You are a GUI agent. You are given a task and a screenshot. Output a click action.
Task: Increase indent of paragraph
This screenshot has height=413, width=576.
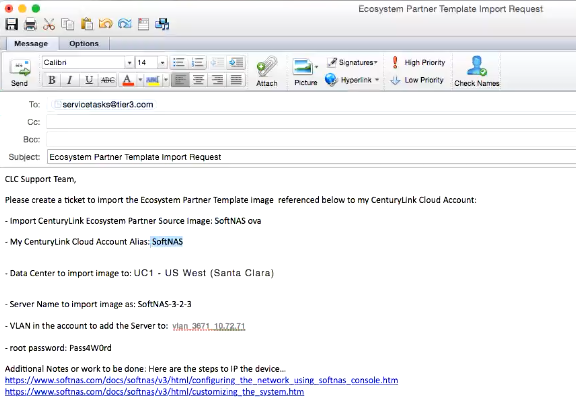coord(236,62)
